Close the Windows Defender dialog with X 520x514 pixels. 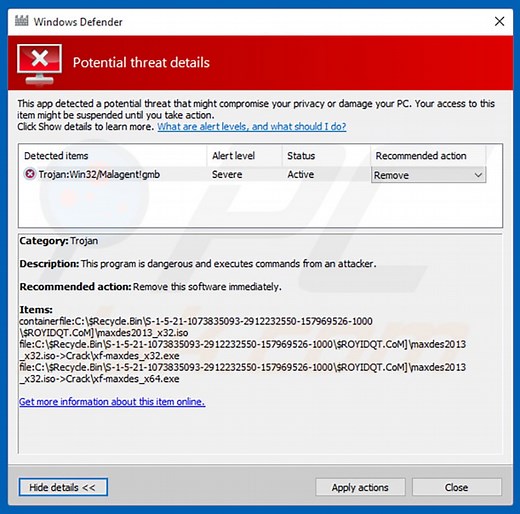499,22
